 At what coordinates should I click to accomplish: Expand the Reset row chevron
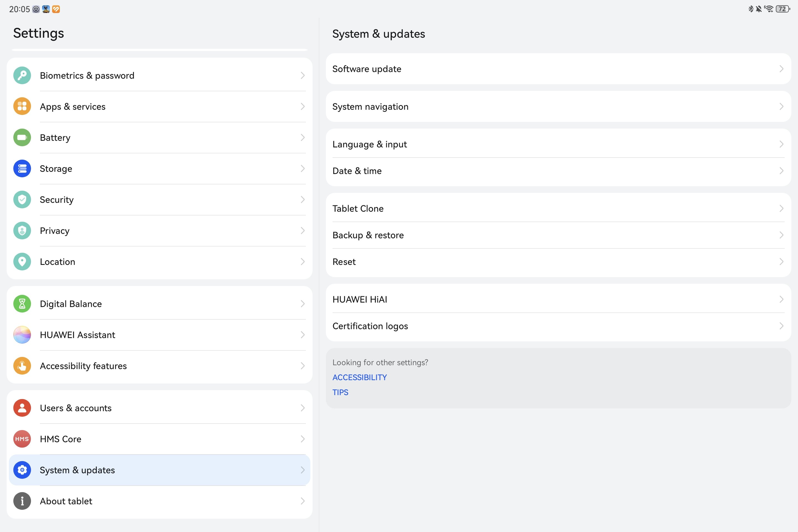point(781,262)
